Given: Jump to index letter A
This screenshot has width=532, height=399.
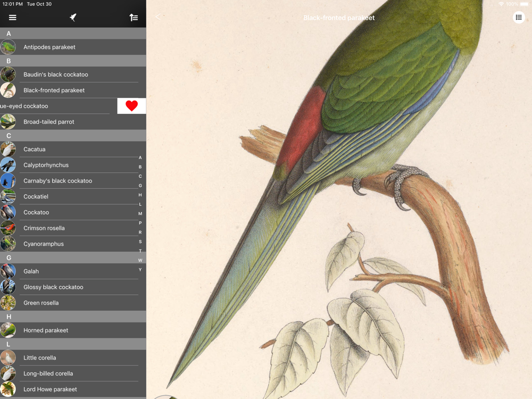Looking at the screenshot, I should 140,157.
